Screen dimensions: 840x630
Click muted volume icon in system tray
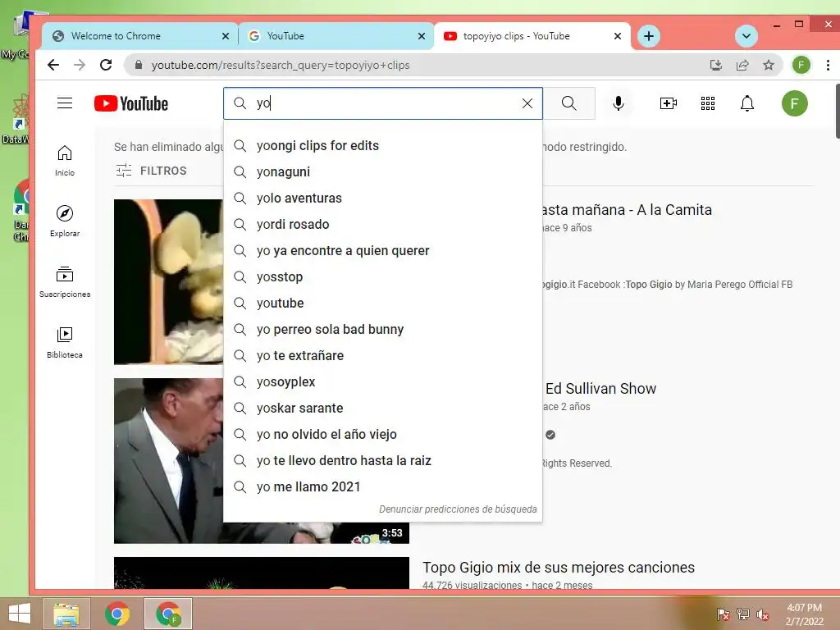[763, 614]
